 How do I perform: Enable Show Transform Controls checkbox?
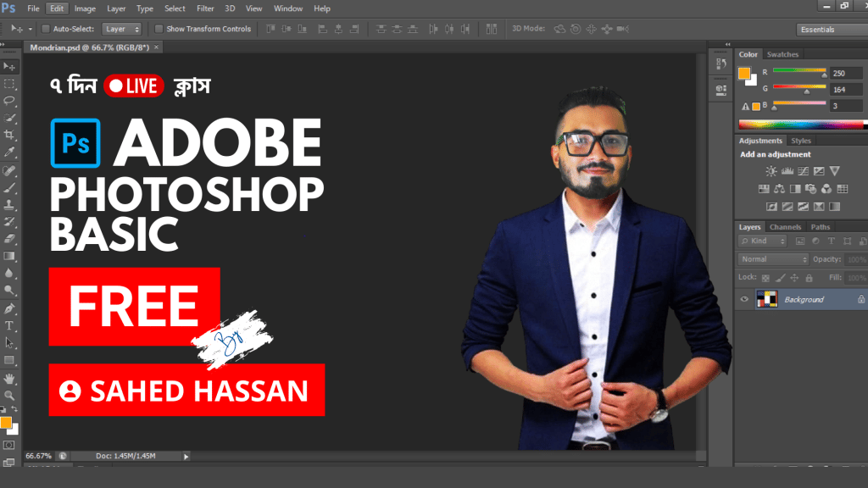tap(159, 29)
